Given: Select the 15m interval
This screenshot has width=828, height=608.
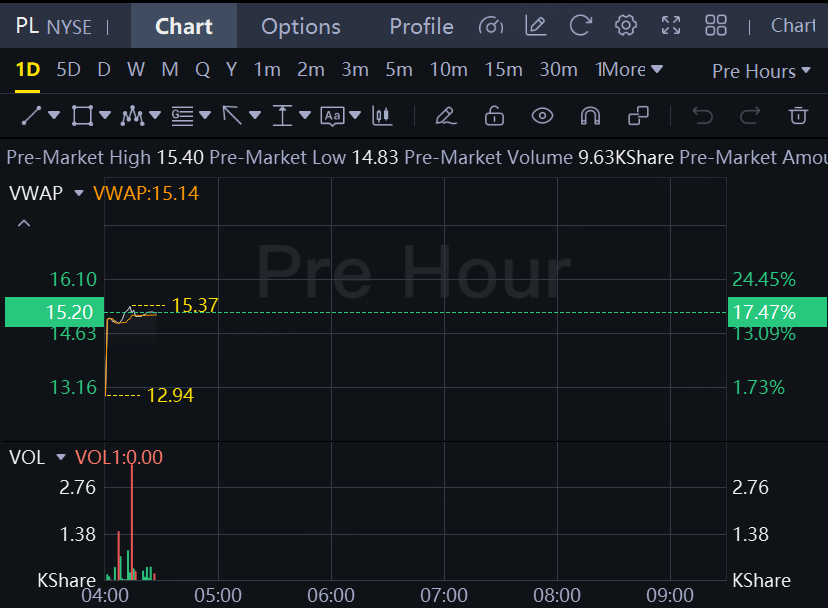Looking at the screenshot, I should point(503,70).
